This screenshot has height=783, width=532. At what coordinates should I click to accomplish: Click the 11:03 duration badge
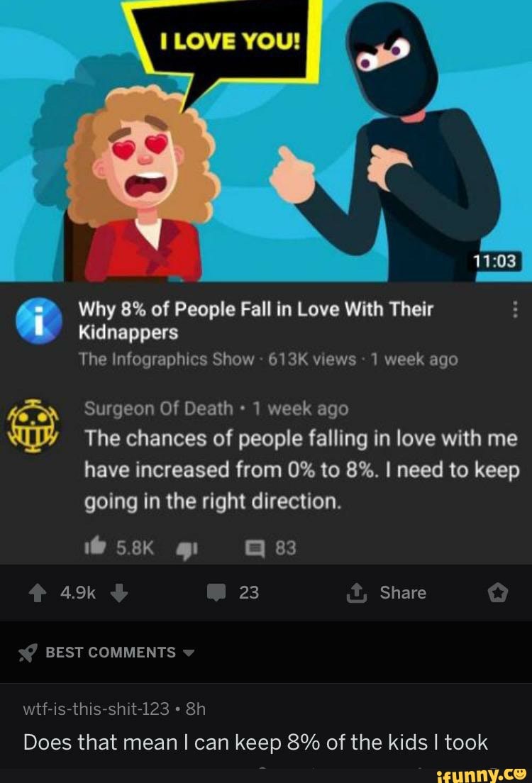496,261
